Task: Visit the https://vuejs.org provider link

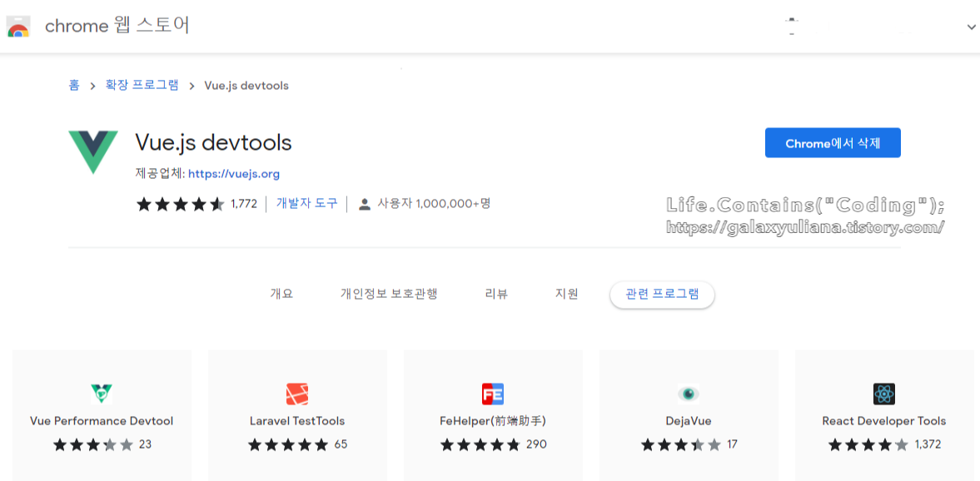Action: tap(234, 174)
